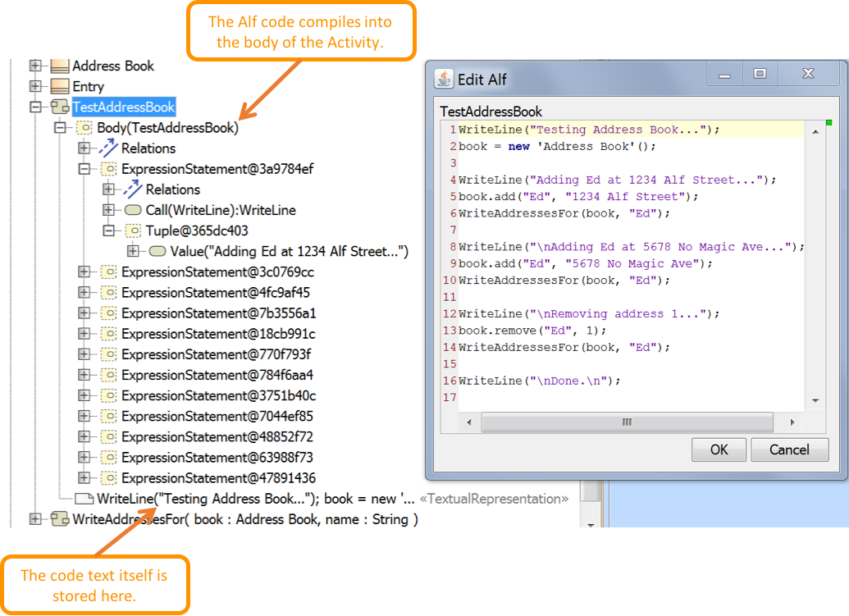Click the TextualRepresentation comment icon
849x616 pixels.
[x=84, y=499]
